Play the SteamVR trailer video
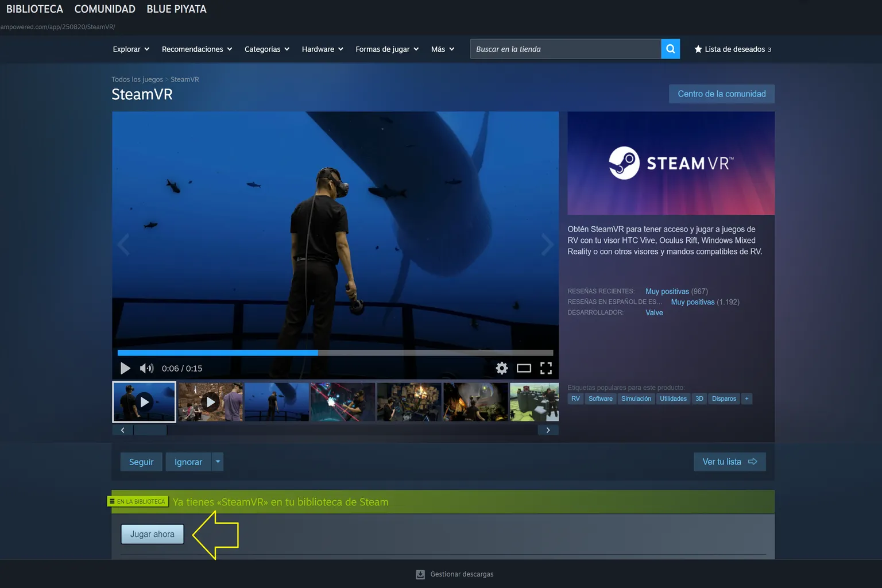The height and width of the screenshot is (588, 882). [x=125, y=368]
